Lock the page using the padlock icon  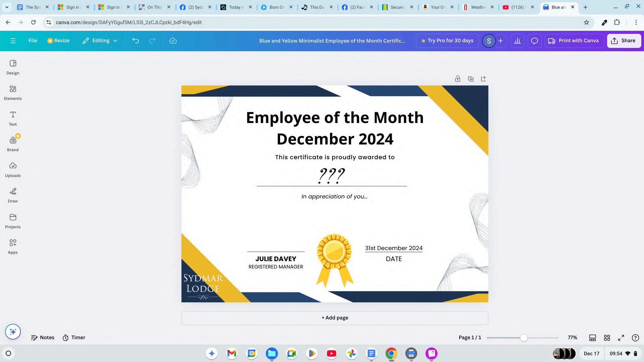(x=458, y=79)
